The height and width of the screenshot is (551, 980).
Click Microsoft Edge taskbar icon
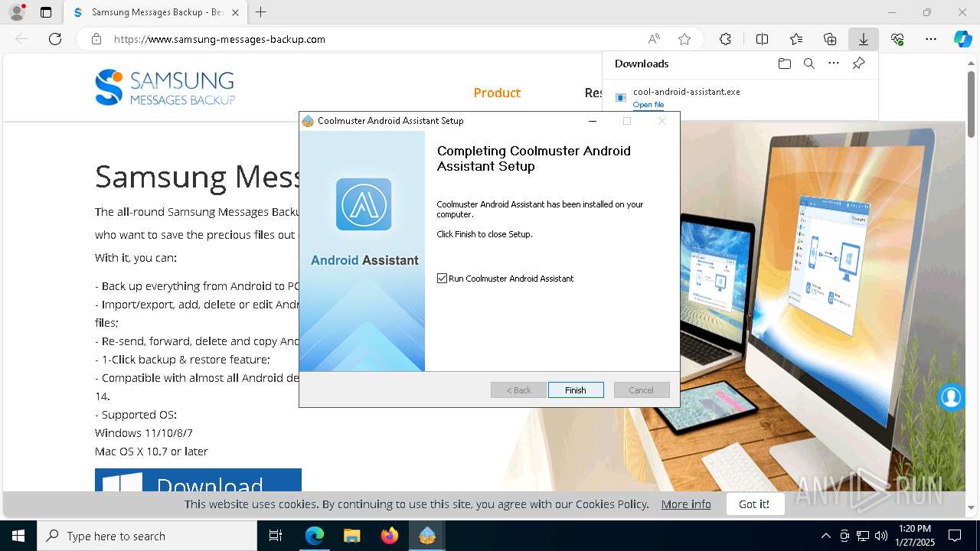tap(315, 536)
